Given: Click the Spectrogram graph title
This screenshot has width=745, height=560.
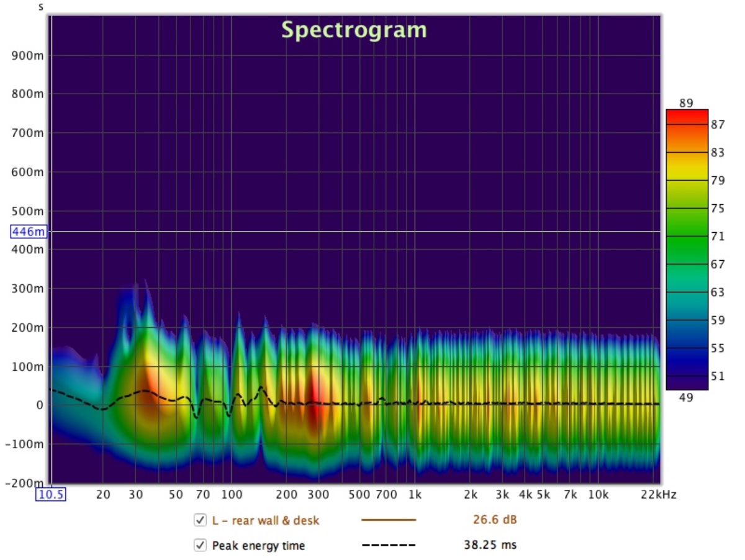Looking at the screenshot, I should pos(354,30).
